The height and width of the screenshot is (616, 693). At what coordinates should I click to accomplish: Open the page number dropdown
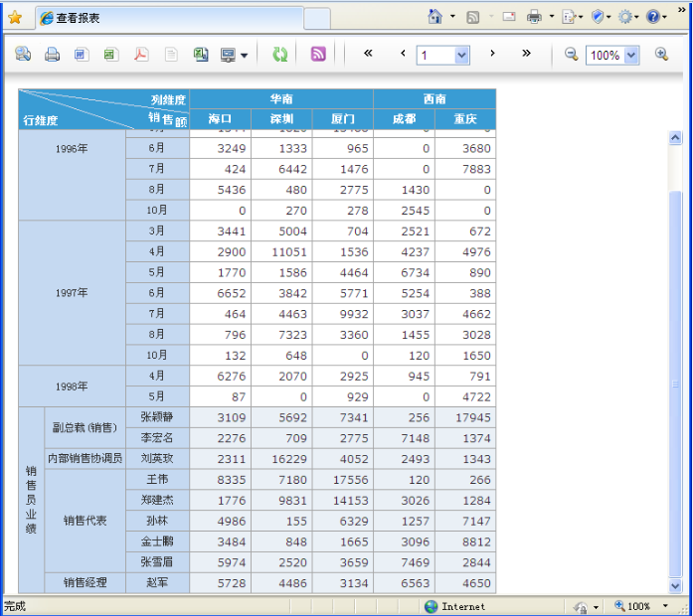pyautogui.click(x=461, y=56)
